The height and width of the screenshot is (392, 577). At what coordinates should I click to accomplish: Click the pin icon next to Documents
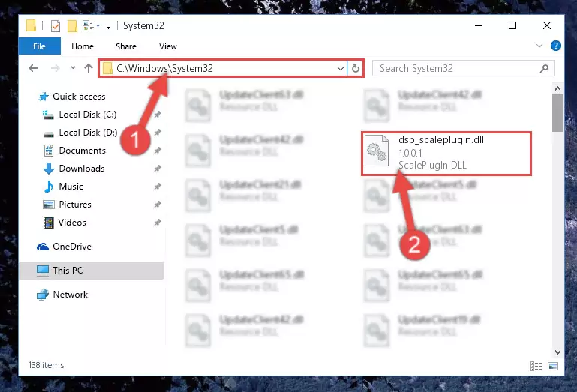tap(157, 151)
